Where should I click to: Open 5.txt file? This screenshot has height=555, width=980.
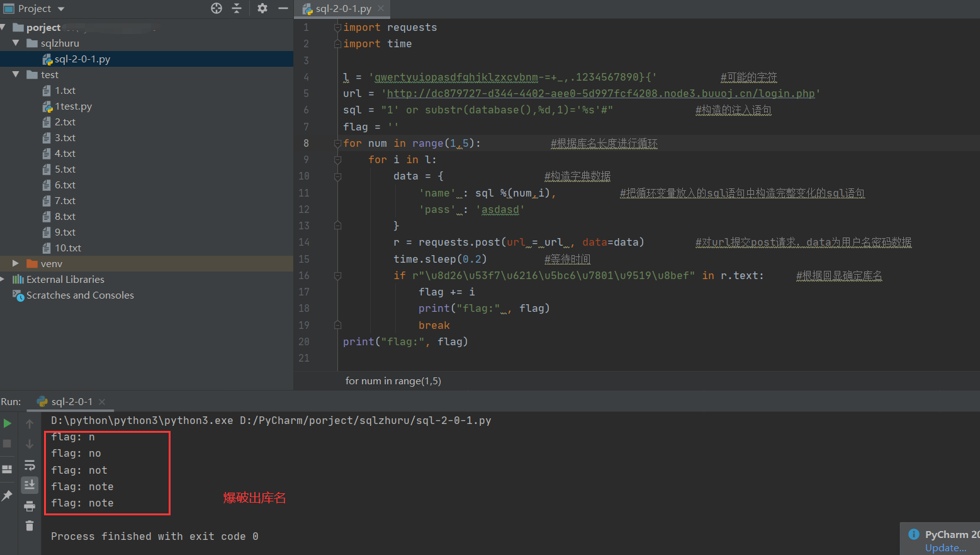click(65, 169)
